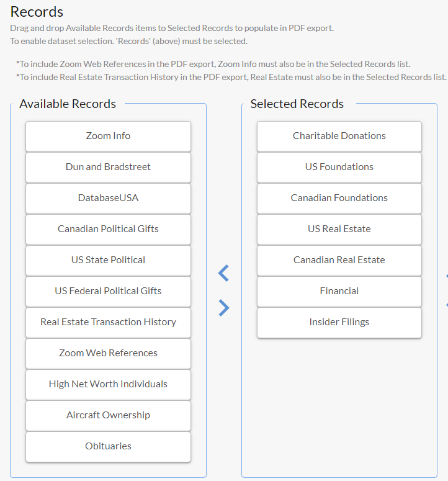Pick the Canadian Foundations selected record
Image resolution: width=448 pixels, height=481 pixels.
[339, 198]
